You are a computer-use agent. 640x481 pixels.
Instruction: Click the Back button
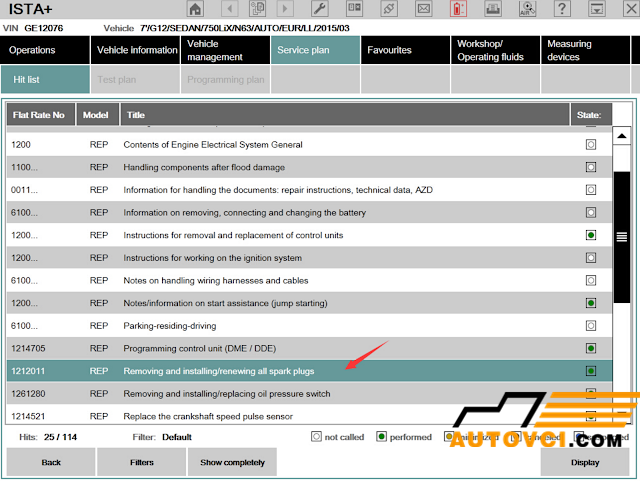click(x=51, y=462)
